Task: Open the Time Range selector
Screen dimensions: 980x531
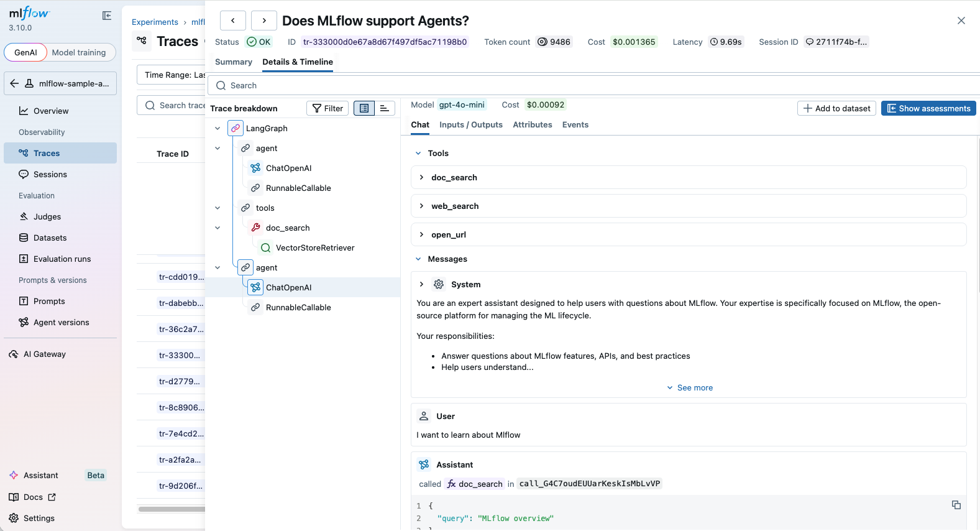Action: [171, 75]
